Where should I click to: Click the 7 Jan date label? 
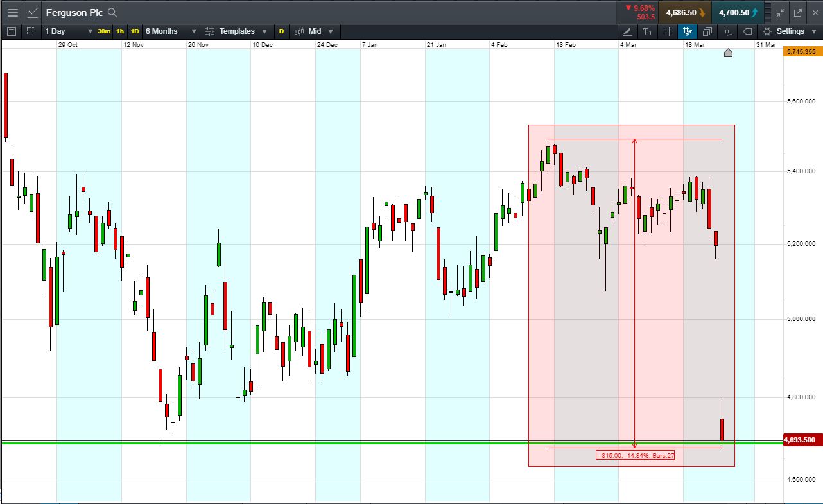[371, 45]
